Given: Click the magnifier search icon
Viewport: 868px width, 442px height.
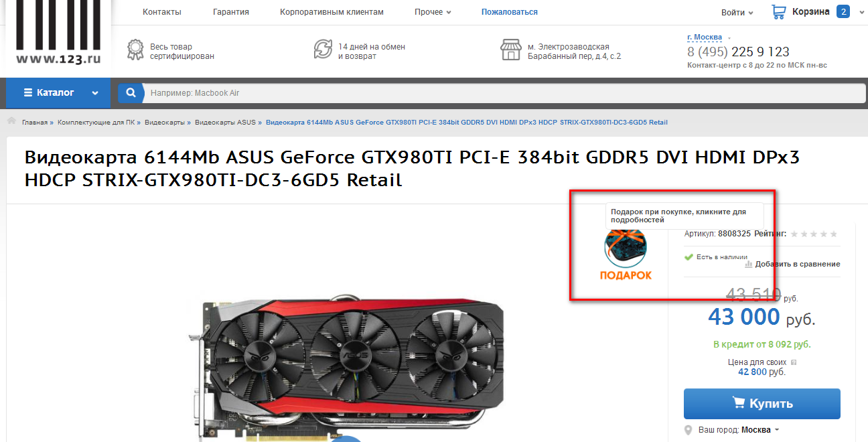Looking at the screenshot, I should point(131,93).
